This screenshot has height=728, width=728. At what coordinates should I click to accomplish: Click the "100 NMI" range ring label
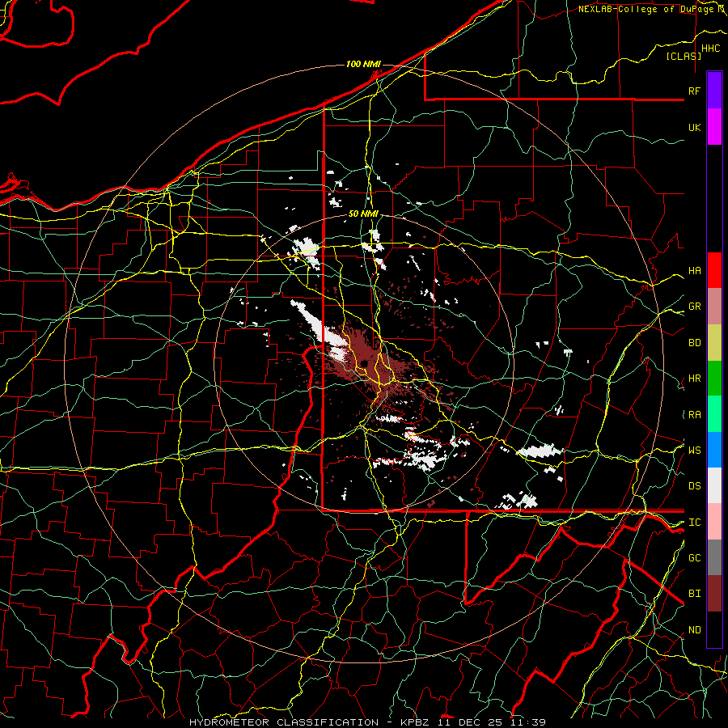pyautogui.click(x=363, y=64)
